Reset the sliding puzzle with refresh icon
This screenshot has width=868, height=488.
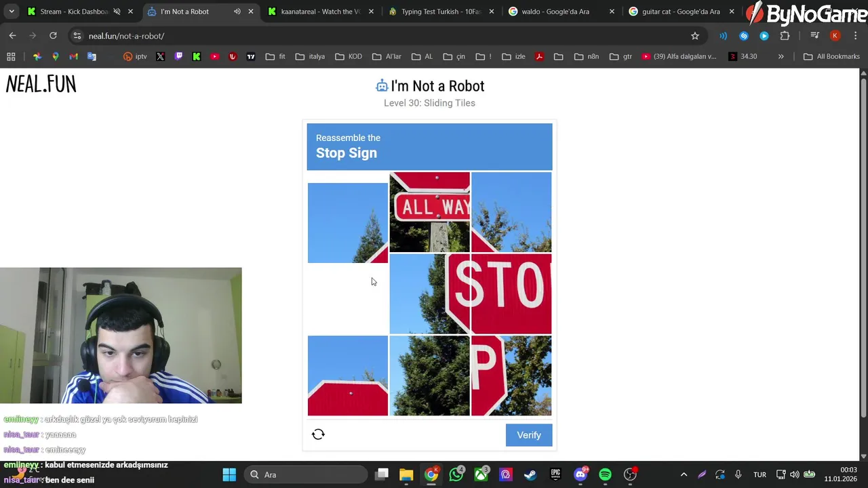[x=318, y=434]
